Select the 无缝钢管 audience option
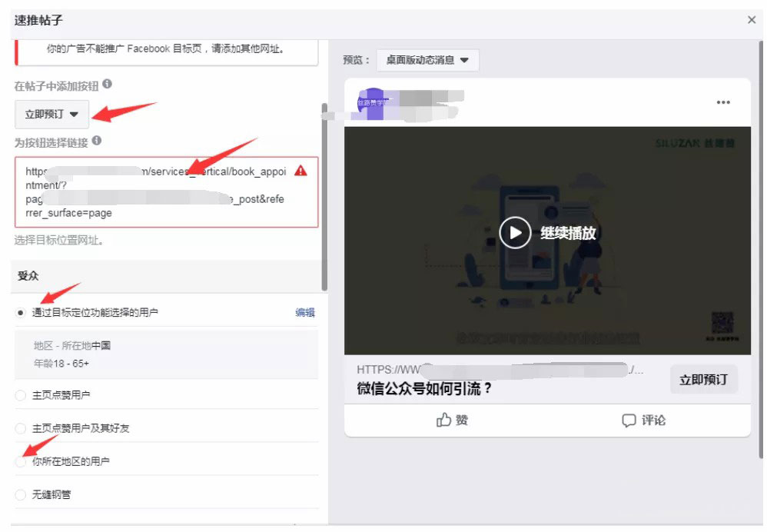767x532 pixels. tap(21, 494)
